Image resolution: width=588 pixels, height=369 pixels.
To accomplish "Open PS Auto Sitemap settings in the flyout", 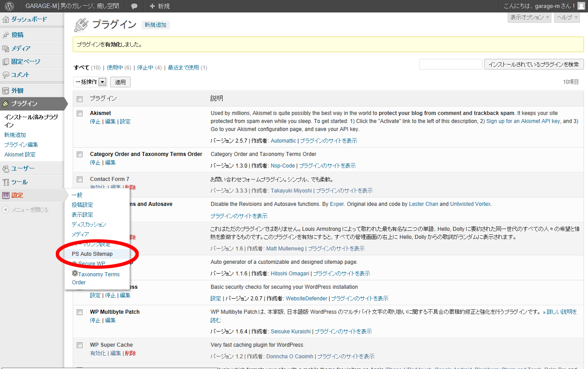I will tap(92, 254).
